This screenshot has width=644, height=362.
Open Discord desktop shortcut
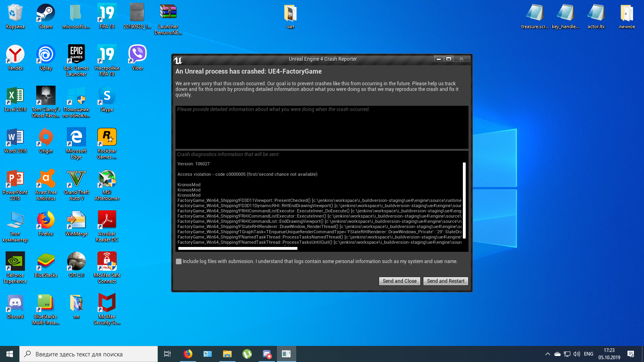click(15, 306)
